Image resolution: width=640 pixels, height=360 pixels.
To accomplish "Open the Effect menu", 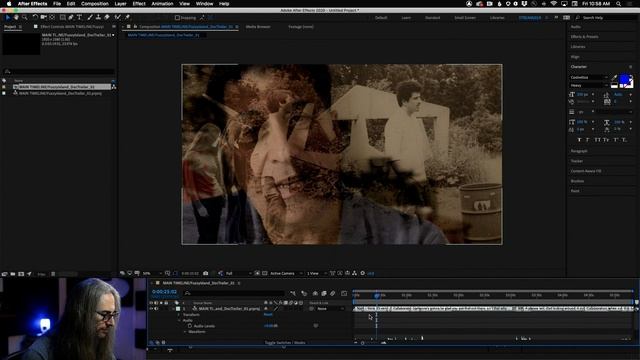I will 139,4.
